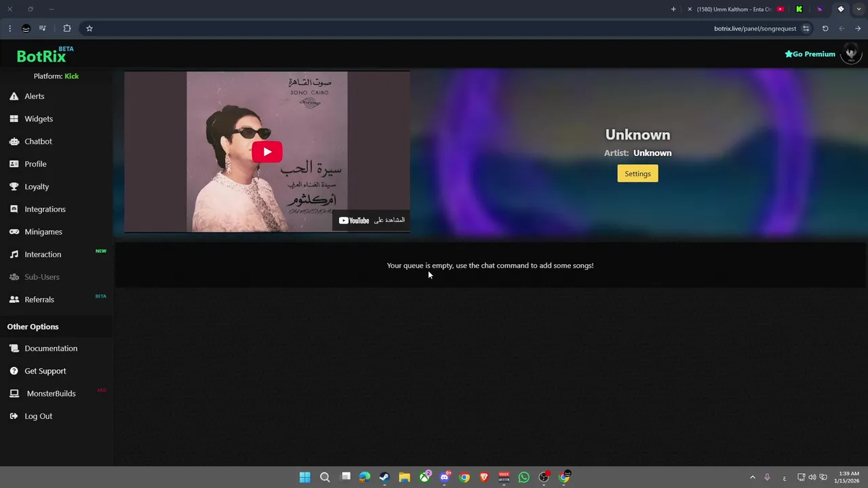Switch to the Umm Kalthom YouTube tab

tap(736, 9)
